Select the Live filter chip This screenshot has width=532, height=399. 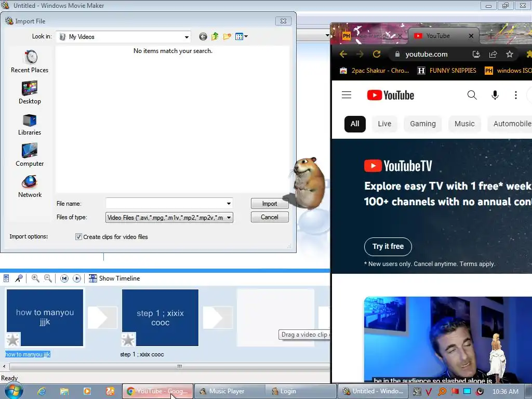(384, 124)
